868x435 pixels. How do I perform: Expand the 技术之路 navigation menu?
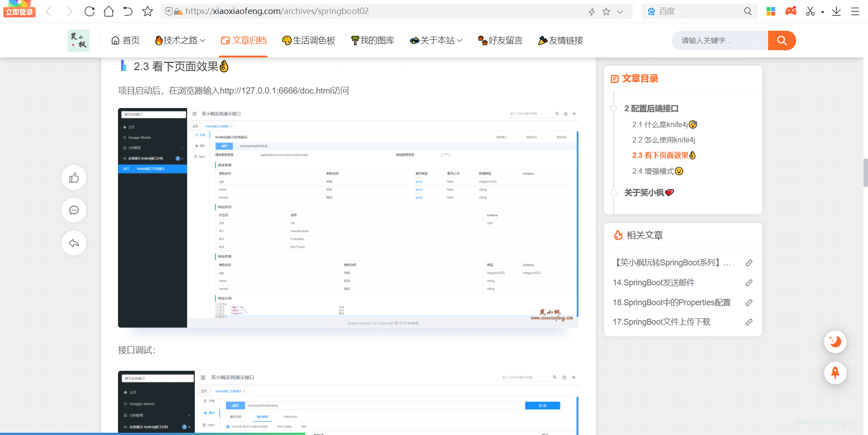(180, 40)
